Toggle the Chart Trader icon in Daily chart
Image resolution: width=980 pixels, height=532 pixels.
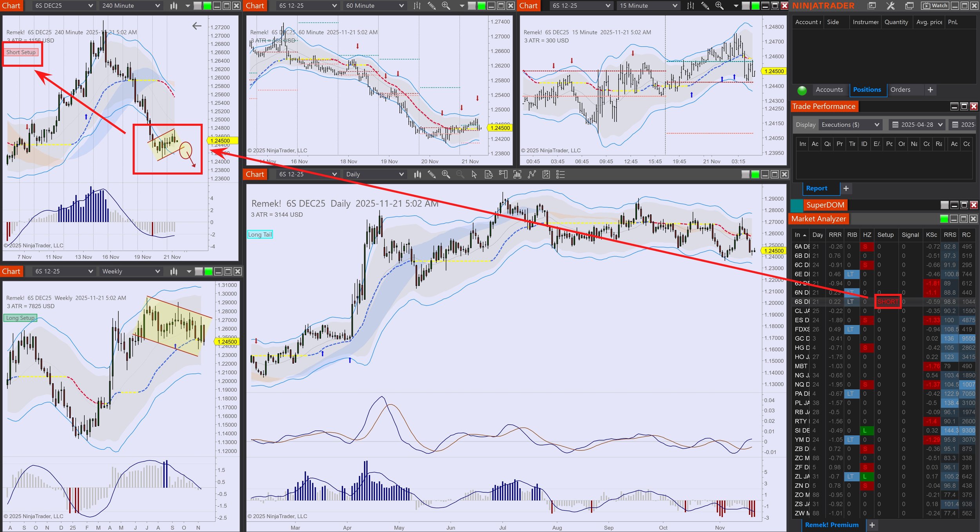pyautogui.click(x=503, y=174)
